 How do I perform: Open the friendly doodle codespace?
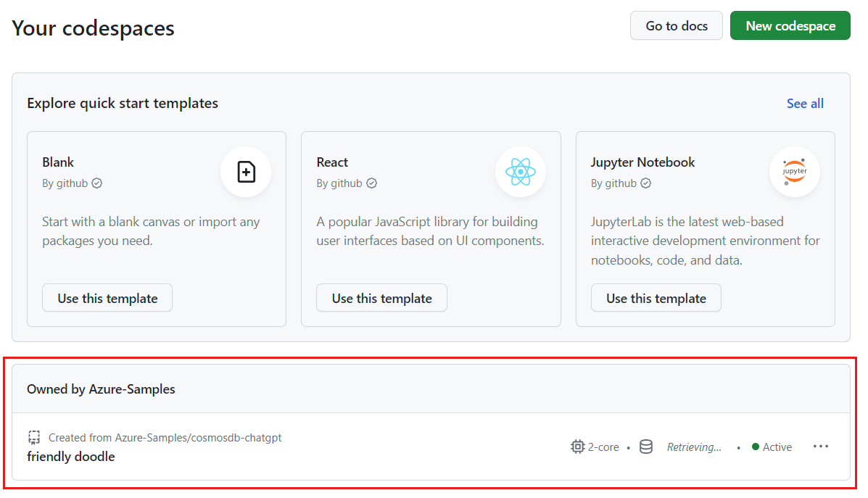pyautogui.click(x=70, y=456)
